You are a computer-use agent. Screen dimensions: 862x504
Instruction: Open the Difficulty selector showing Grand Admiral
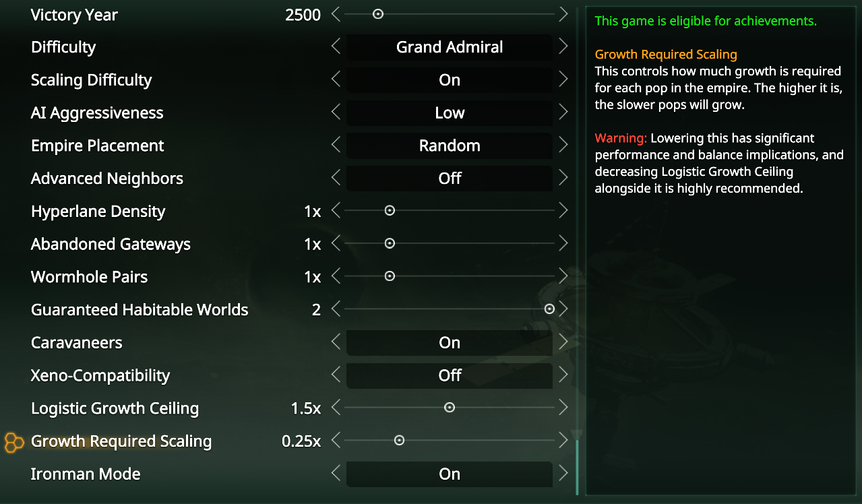pyautogui.click(x=449, y=47)
